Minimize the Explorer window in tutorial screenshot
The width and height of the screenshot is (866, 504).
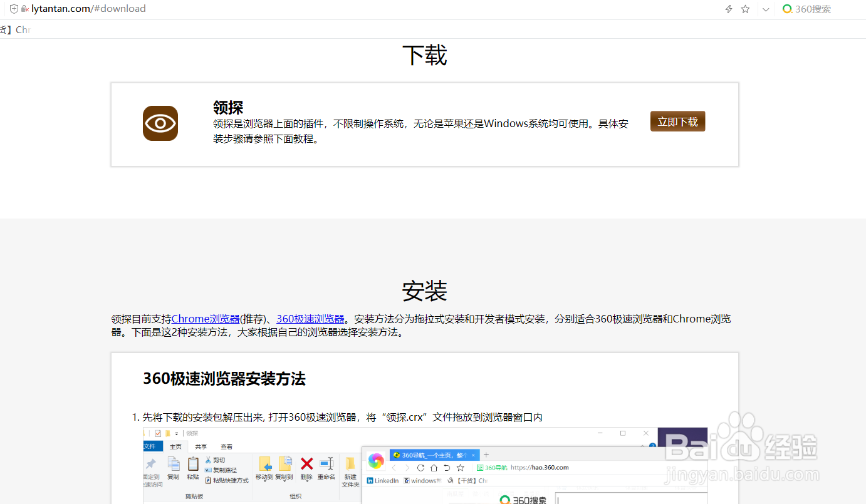(600, 433)
